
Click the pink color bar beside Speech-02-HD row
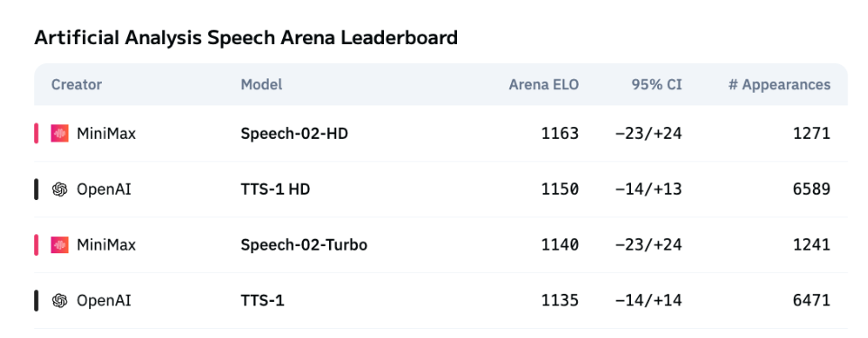tap(37, 134)
